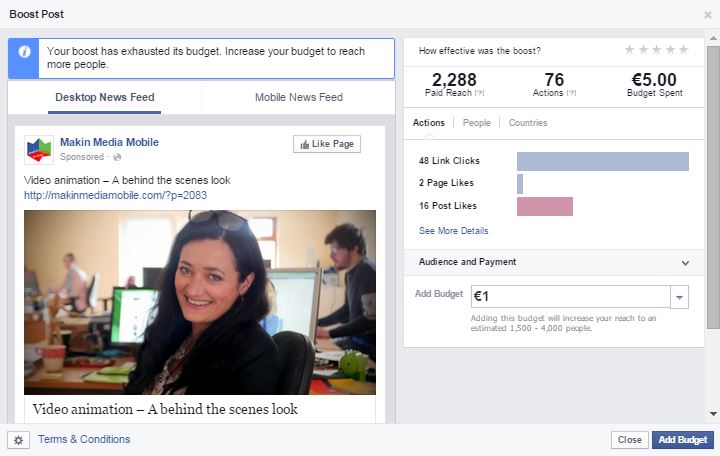Screen dimensions: 720x456
Task: Rate the boost with the fifth star
Action: point(684,50)
